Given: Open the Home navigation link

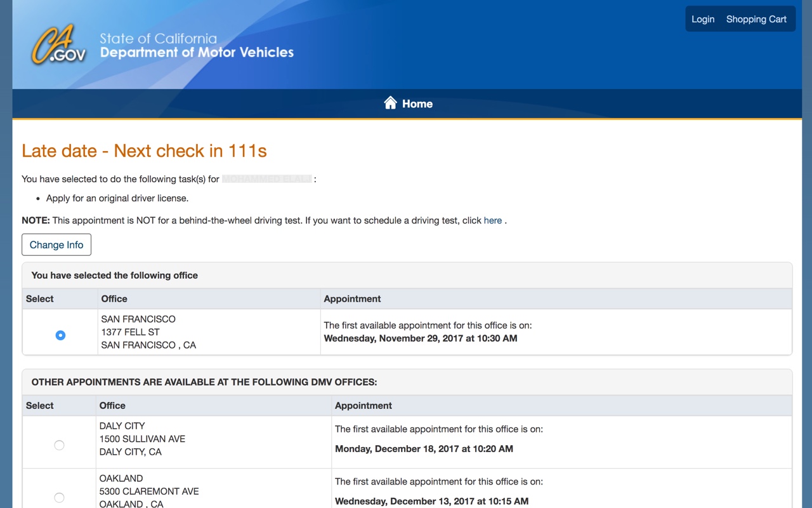Looking at the screenshot, I should pyautogui.click(x=408, y=104).
